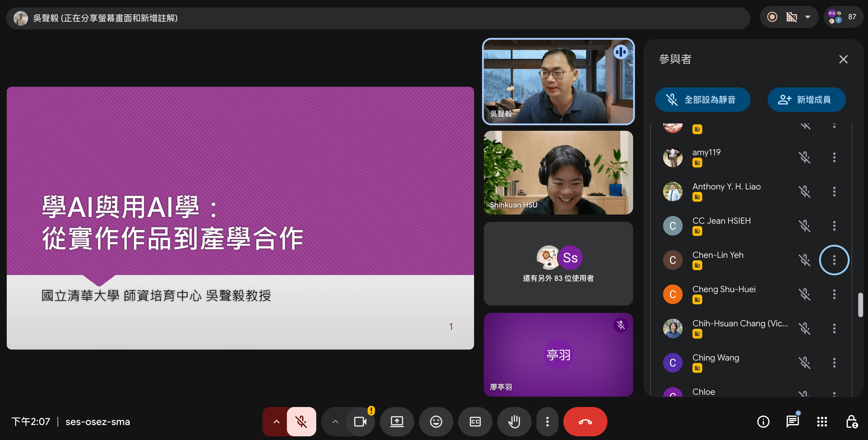
Task: Start presenting your screen
Action: click(397, 421)
